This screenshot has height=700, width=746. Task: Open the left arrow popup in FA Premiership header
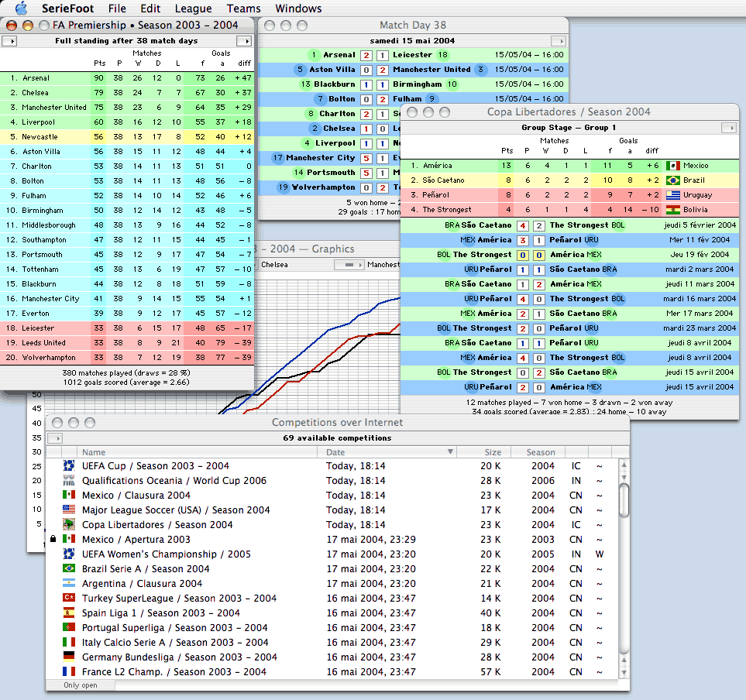pyautogui.click(x=9, y=41)
